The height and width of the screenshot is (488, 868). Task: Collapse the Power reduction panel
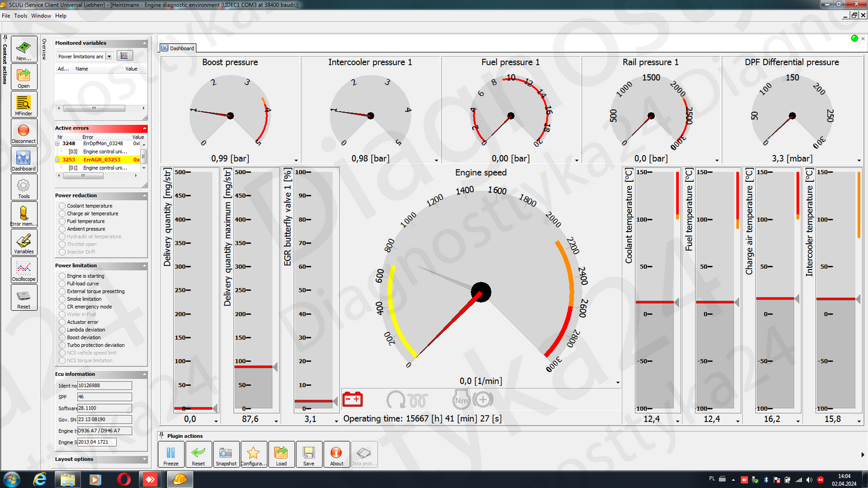coord(144,196)
